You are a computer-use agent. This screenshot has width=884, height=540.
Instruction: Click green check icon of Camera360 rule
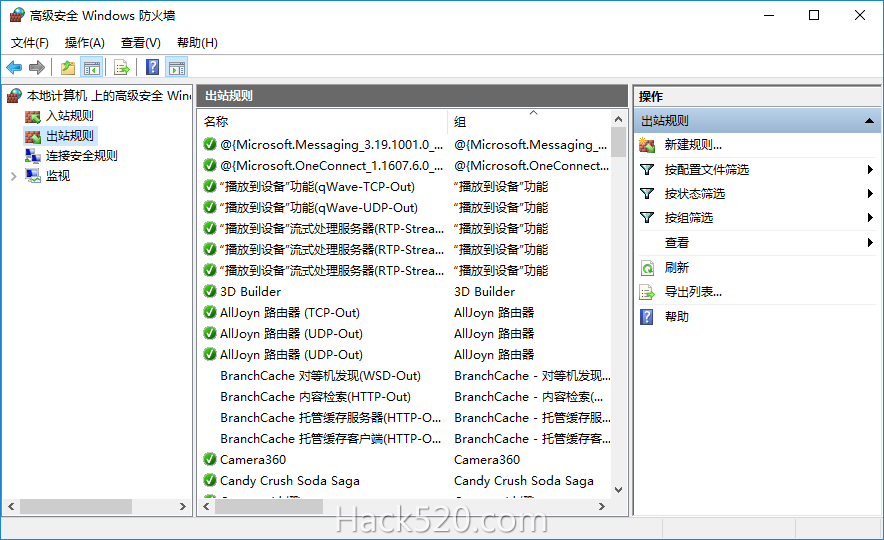pyautogui.click(x=210, y=459)
